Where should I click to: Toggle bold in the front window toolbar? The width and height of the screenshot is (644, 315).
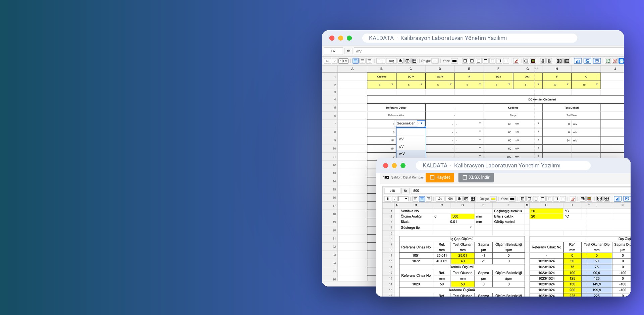coord(388,199)
